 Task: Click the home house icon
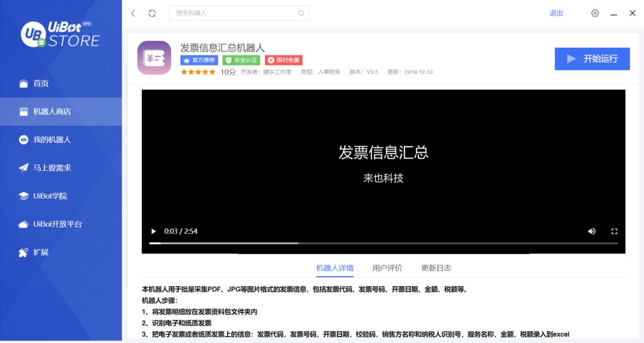click(x=23, y=84)
